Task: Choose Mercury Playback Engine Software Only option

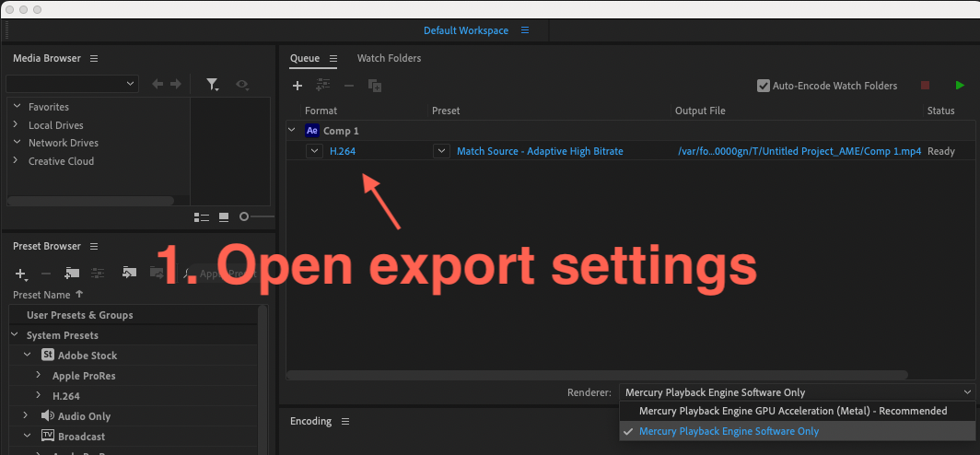Action: coord(798,431)
